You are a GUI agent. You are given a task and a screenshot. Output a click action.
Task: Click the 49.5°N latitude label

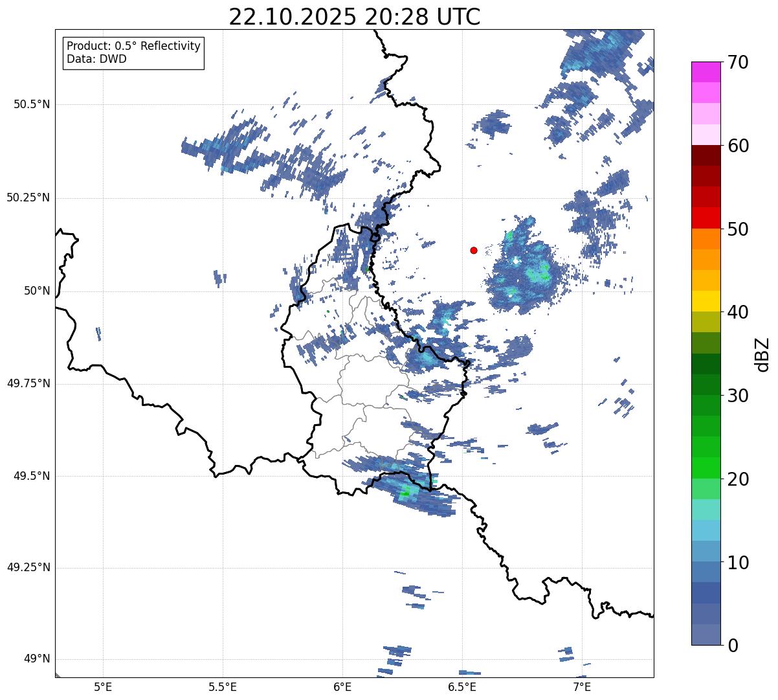[31, 476]
